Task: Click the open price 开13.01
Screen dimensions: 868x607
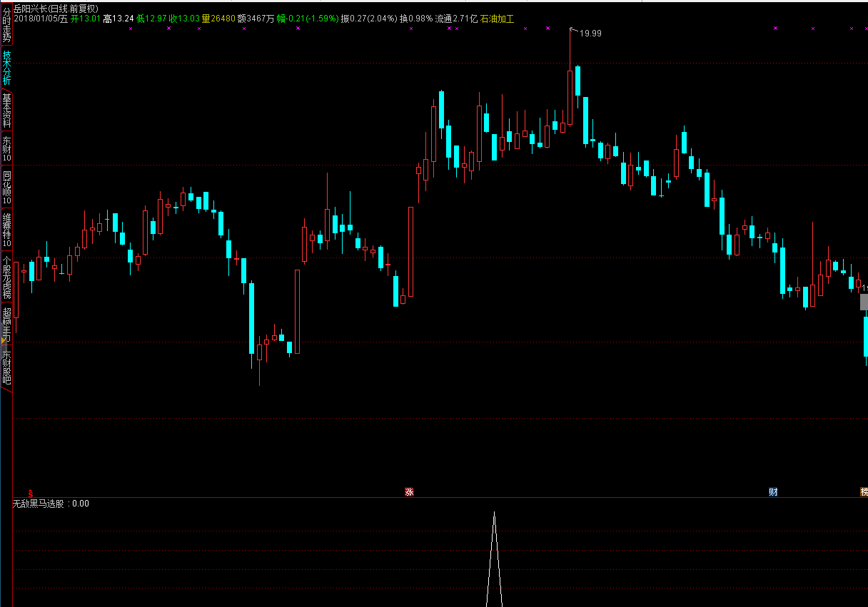Action: pyautogui.click(x=86, y=19)
